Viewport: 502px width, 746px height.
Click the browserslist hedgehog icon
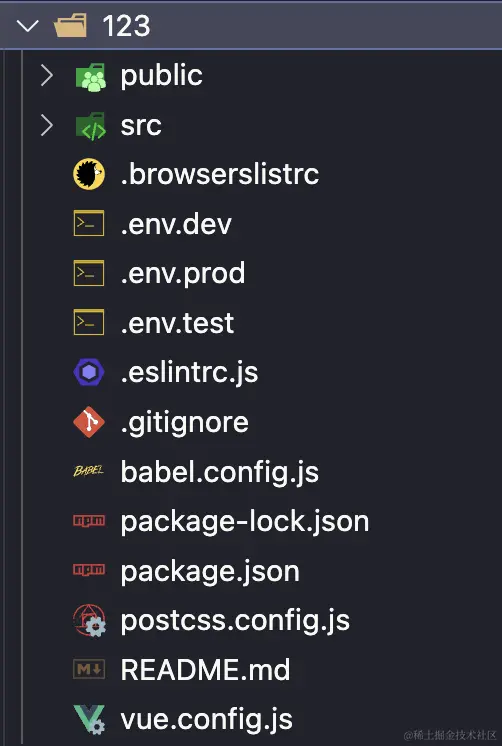89,174
